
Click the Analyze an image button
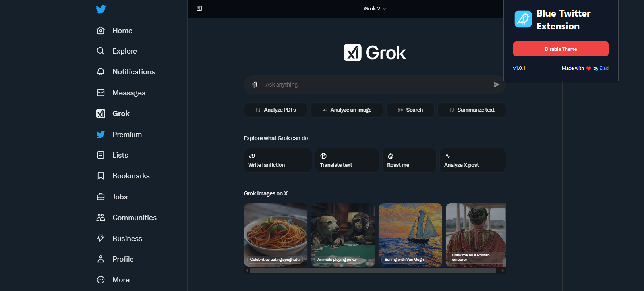coord(347,110)
